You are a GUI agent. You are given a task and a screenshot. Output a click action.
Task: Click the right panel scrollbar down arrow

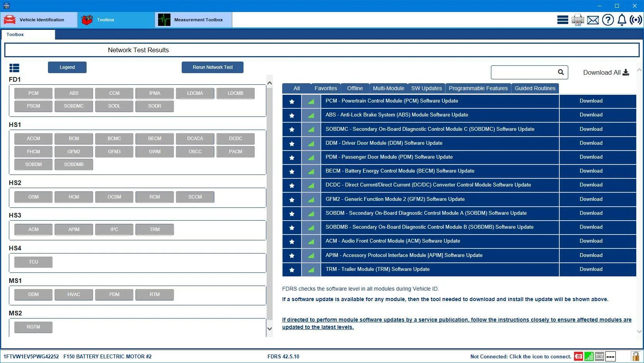[x=639, y=332]
